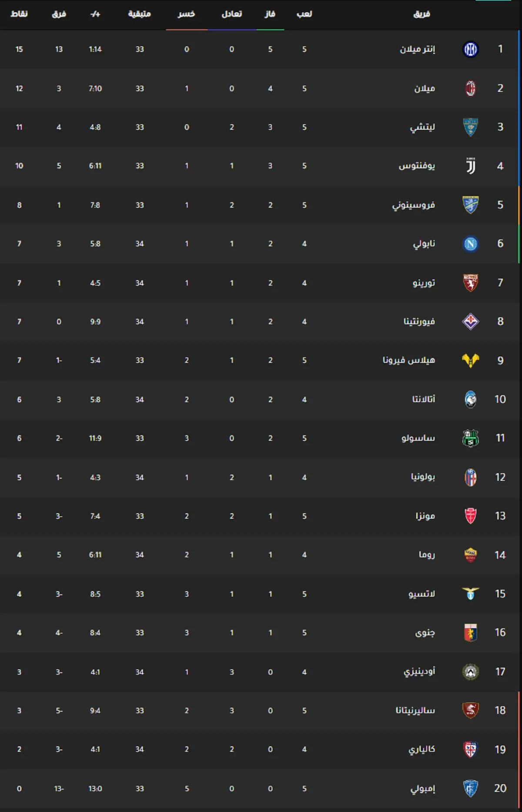Click the Empoli blue crest
522x812 pixels.
470,788
